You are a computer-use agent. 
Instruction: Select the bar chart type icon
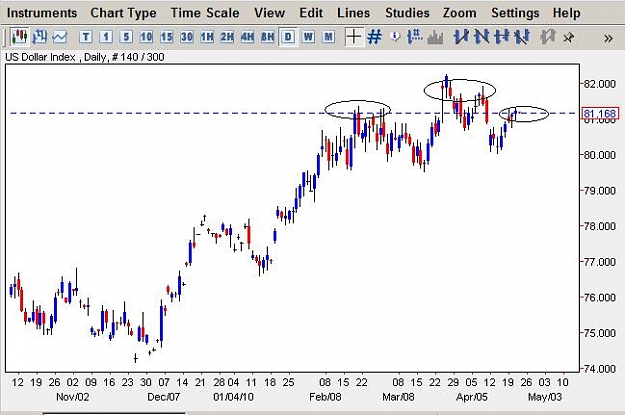pos(40,37)
